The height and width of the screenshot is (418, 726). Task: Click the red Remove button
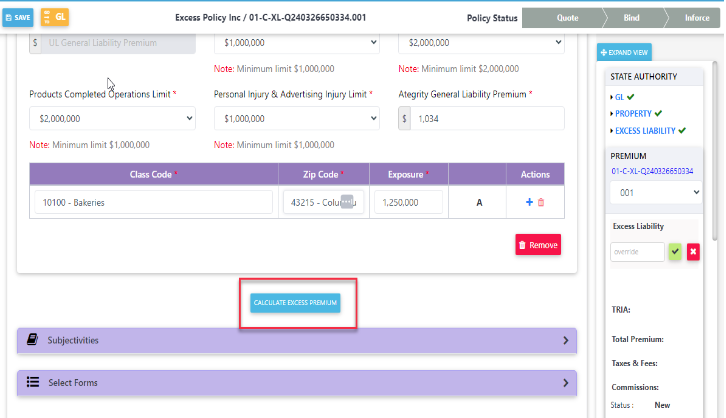point(538,245)
